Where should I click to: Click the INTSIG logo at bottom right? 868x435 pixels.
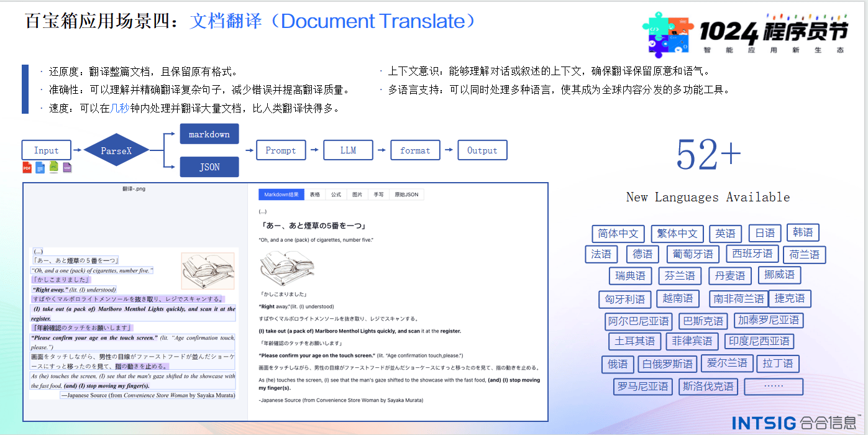pos(795,423)
